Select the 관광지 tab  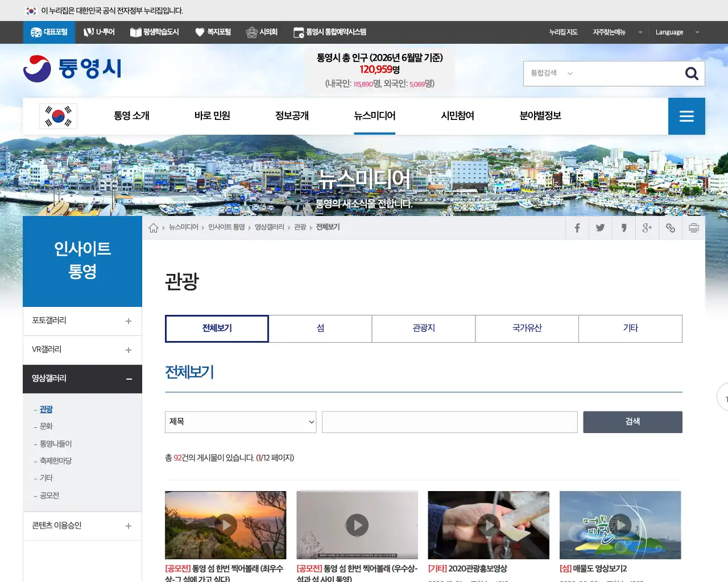pos(424,329)
